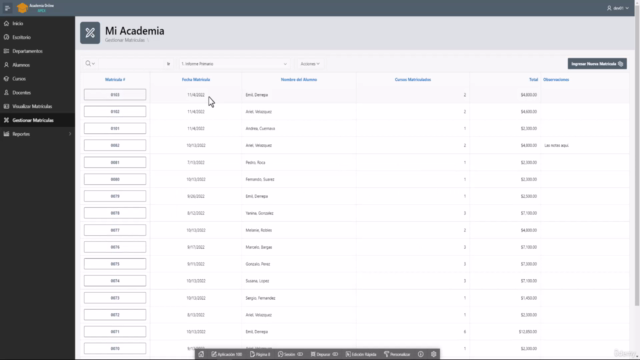Open Alumnos in the sidebar
640x360 pixels.
[x=37, y=65]
